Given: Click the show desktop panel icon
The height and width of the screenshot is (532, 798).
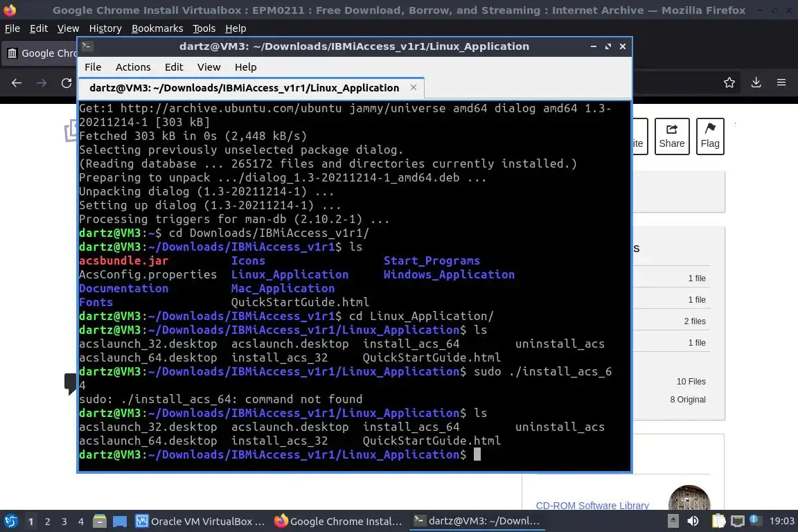Looking at the screenshot, I should [120, 522].
